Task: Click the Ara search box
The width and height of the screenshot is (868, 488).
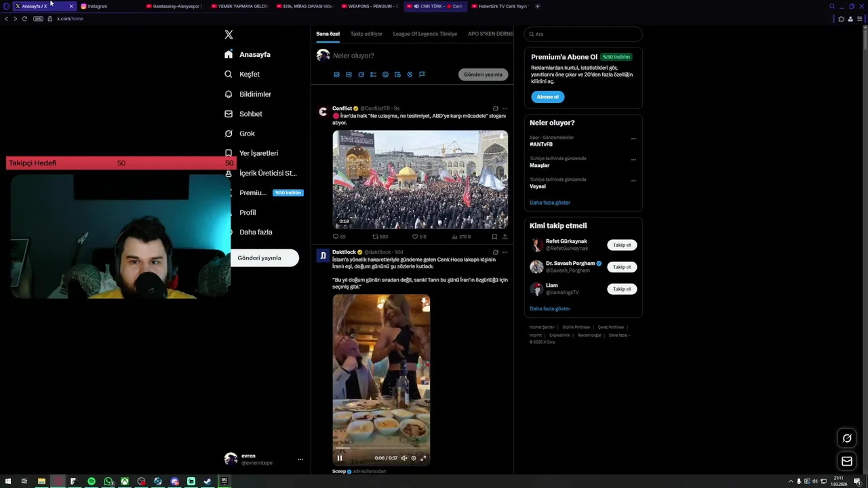Action: [x=583, y=34]
